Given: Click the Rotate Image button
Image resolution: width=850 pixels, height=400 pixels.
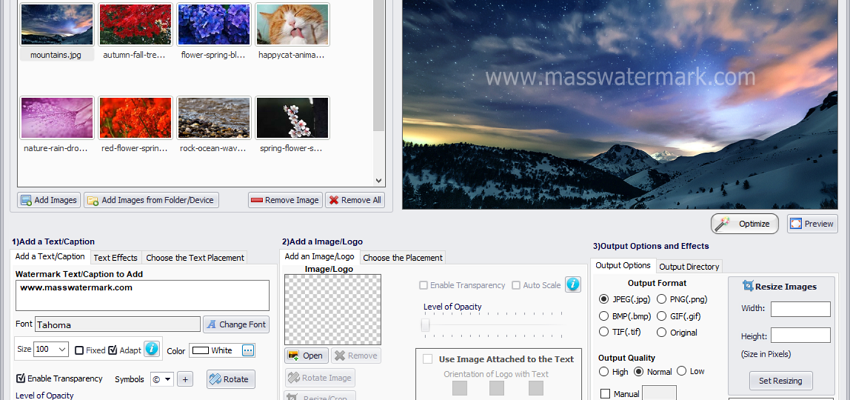Looking at the screenshot, I should point(320,378).
